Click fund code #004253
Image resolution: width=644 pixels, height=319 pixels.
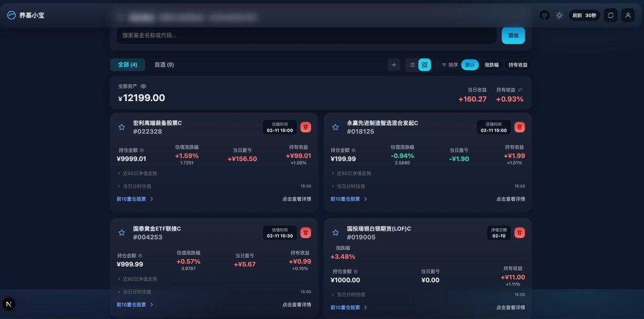pos(148,237)
